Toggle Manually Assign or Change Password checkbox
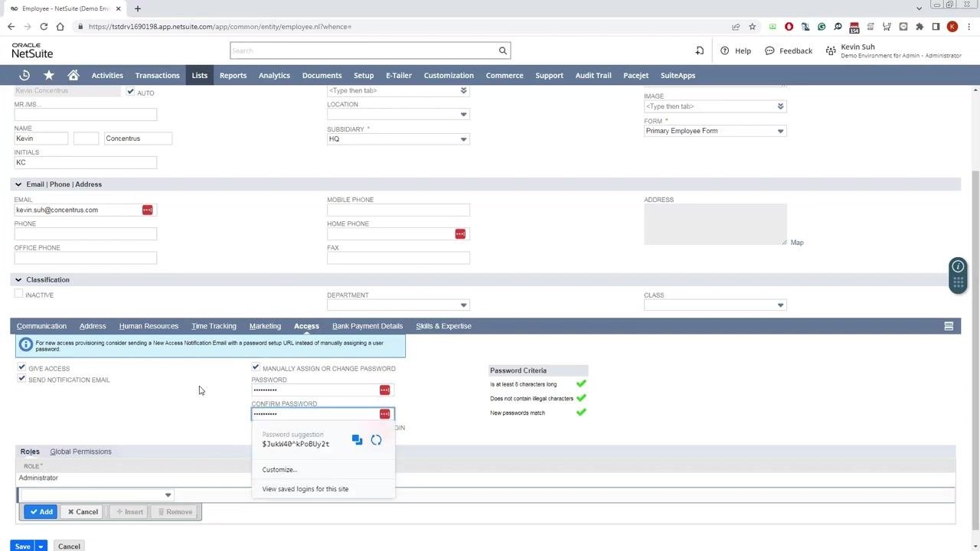This screenshot has width=980, height=551. tap(256, 368)
